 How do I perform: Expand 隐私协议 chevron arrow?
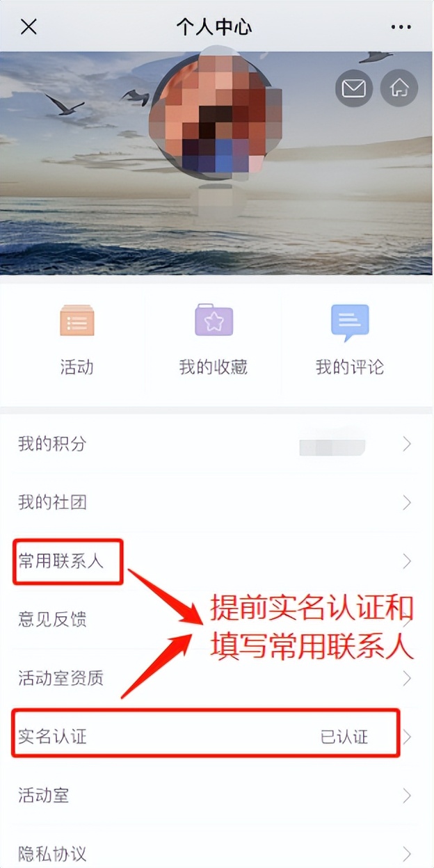[408, 853]
